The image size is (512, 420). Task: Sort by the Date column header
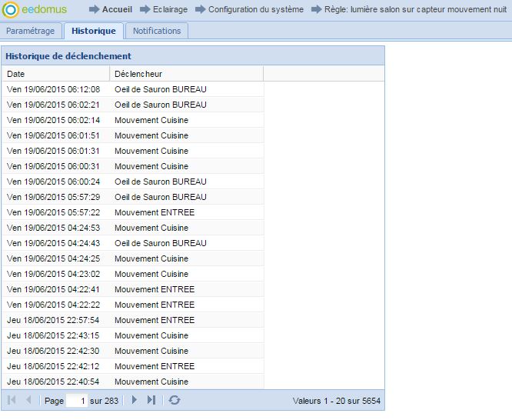point(55,74)
